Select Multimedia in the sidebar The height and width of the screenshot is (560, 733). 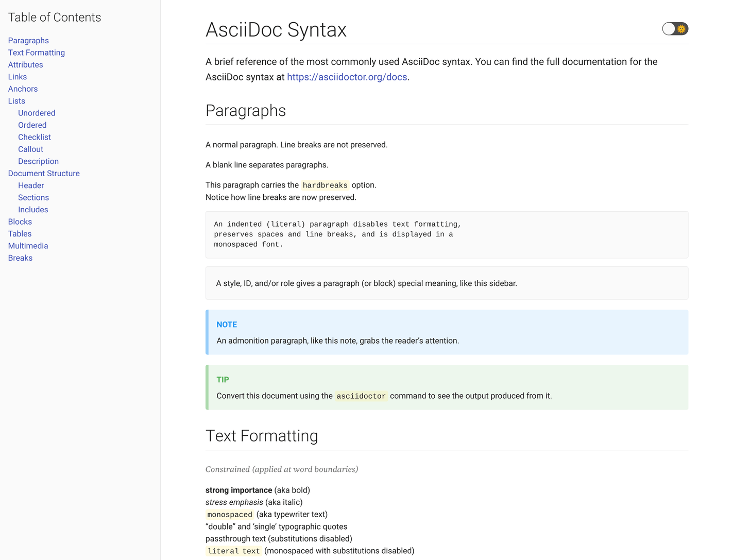(28, 246)
